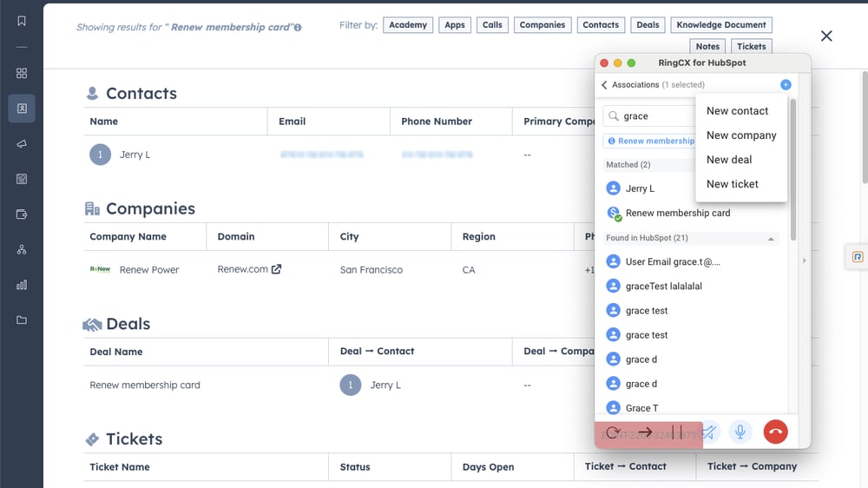Open the automation workflows sidebar icon

pos(22,250)
